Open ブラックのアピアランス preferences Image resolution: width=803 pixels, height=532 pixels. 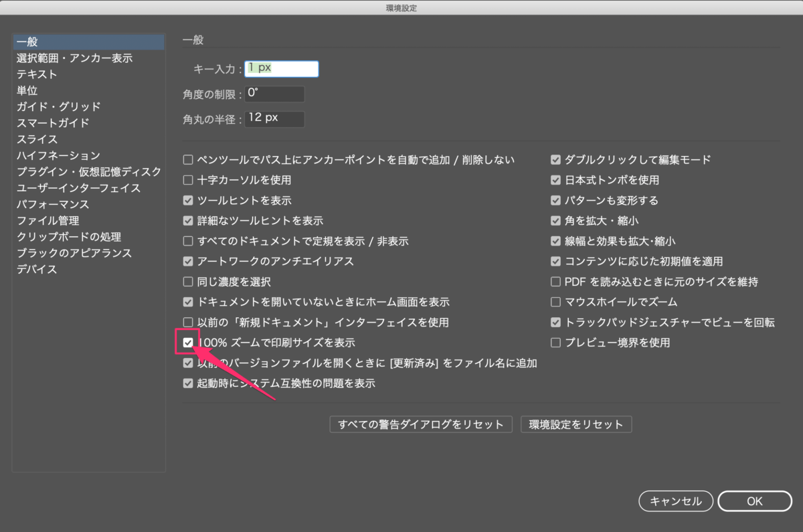click(x=88, y=253)
